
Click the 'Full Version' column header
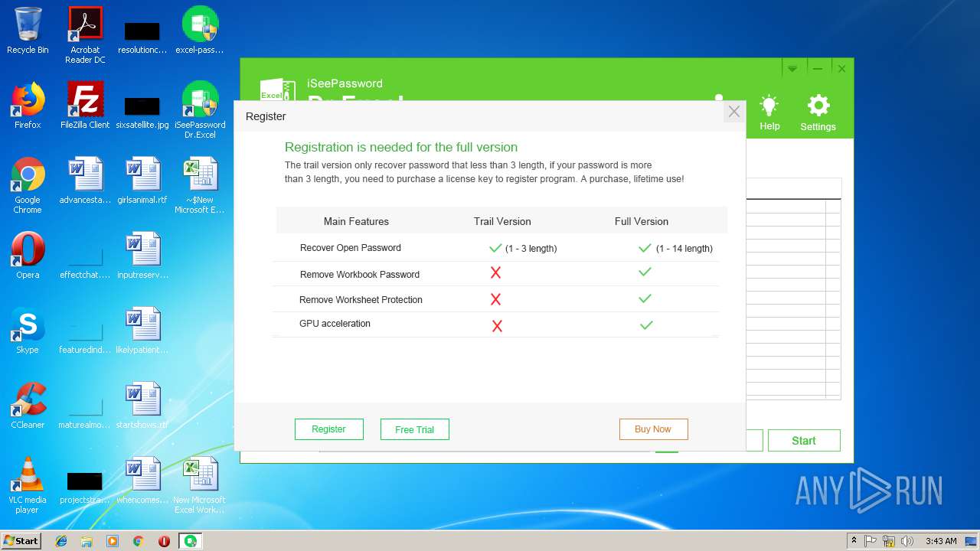[642, 221]
